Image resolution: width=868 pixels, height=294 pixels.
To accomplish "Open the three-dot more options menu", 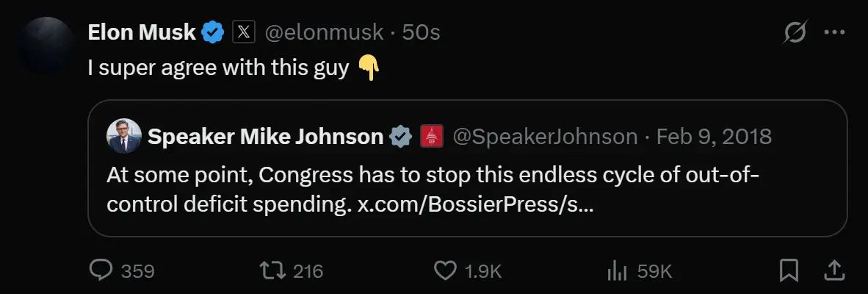I will pos(835,32).
